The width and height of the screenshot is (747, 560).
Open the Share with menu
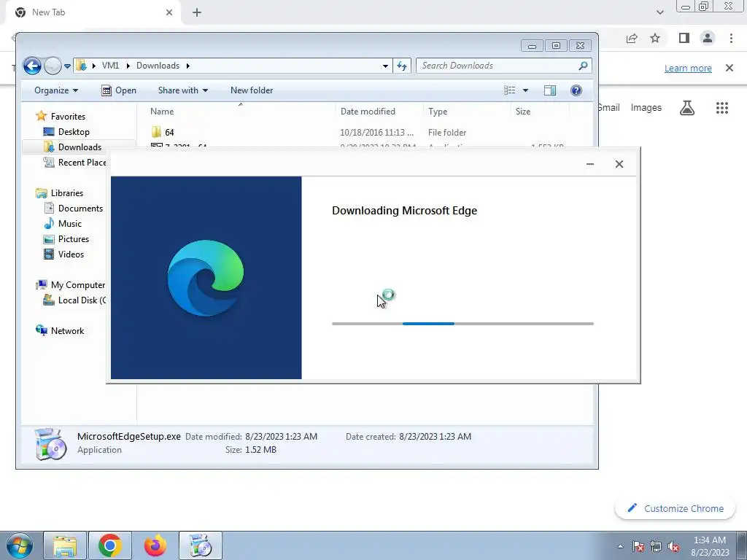[183, 90]
